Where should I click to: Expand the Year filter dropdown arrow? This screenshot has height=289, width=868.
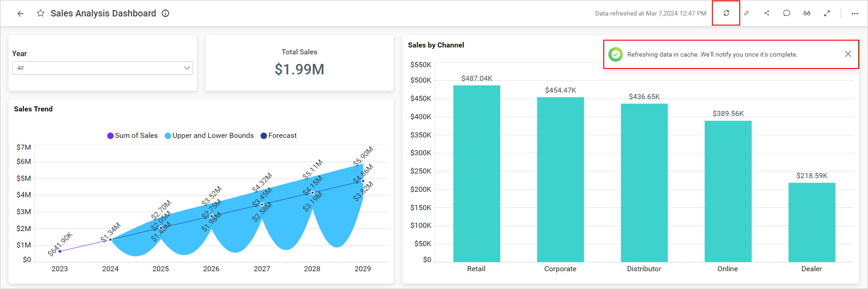[x=187, y=68]
